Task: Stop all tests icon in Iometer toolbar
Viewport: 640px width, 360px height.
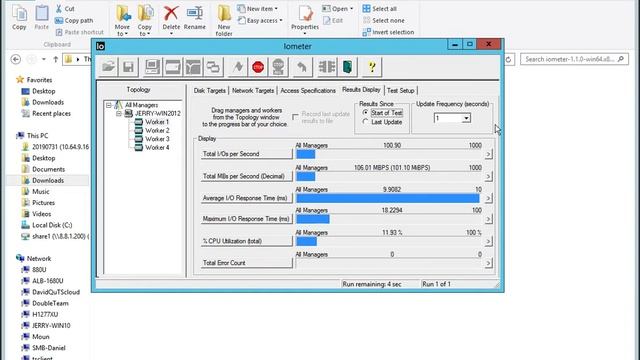Action: tap(278, 67)
